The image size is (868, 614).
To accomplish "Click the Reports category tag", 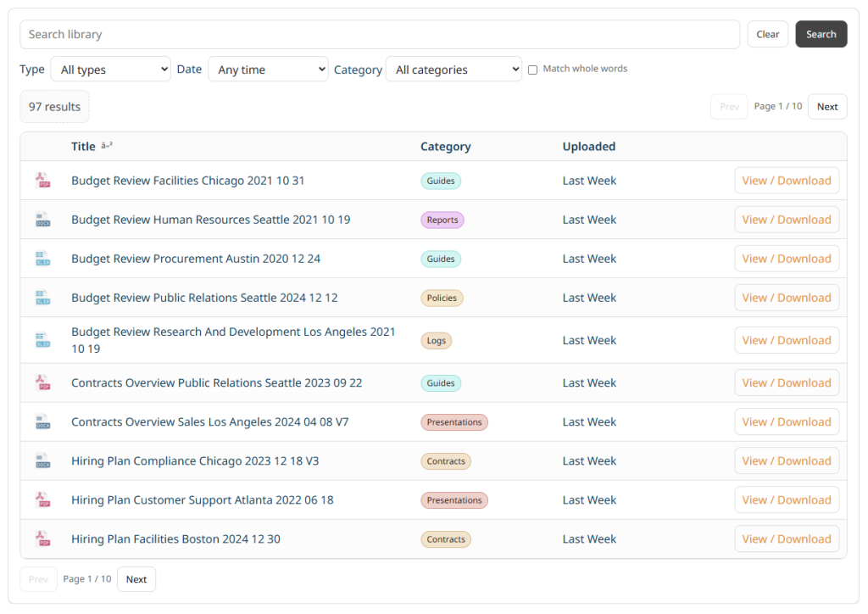I will coord(442,220).
